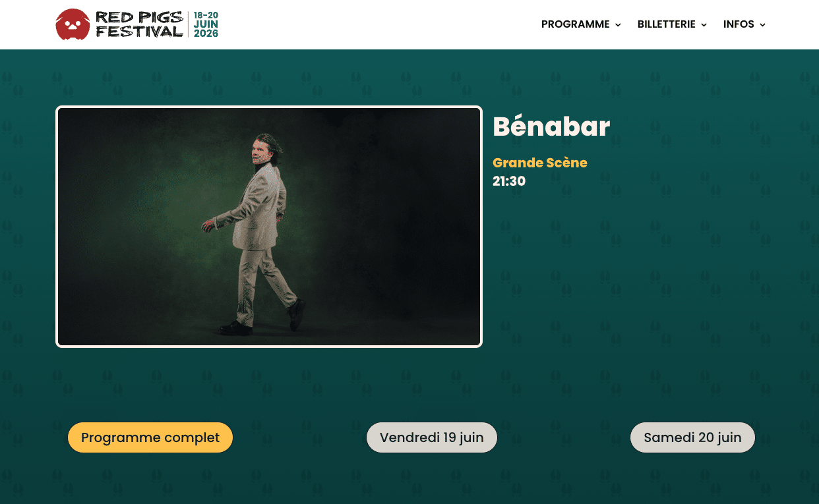Click the 2026 year in the header logo

point(206,34)
